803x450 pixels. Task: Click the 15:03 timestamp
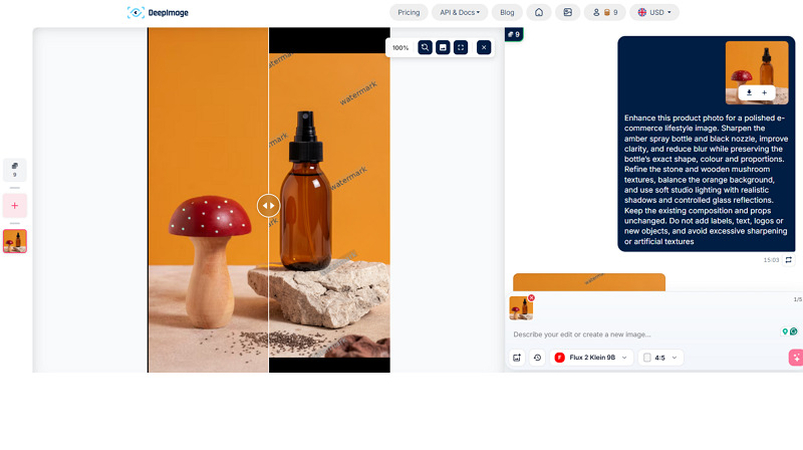click(x=771, y=260)
